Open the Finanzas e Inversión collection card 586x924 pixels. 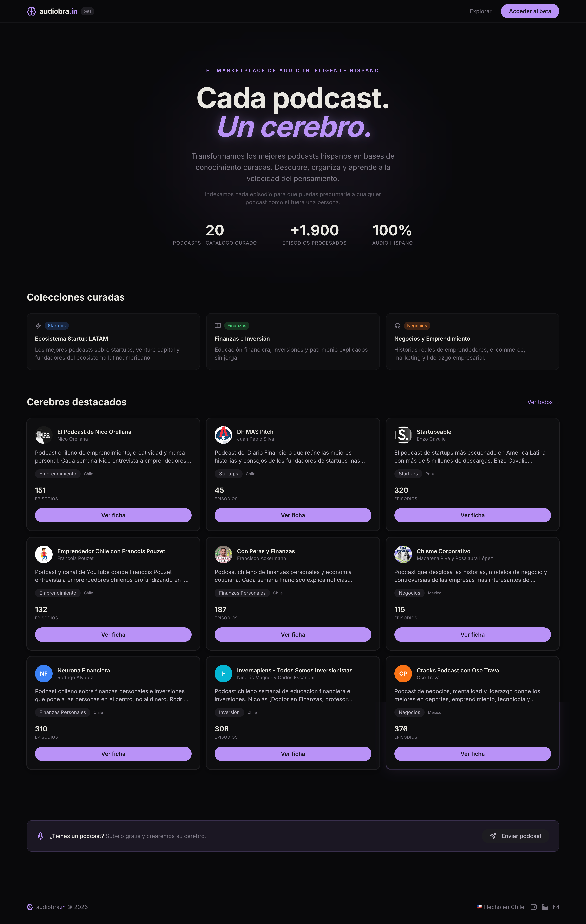(x=293, y=342)
